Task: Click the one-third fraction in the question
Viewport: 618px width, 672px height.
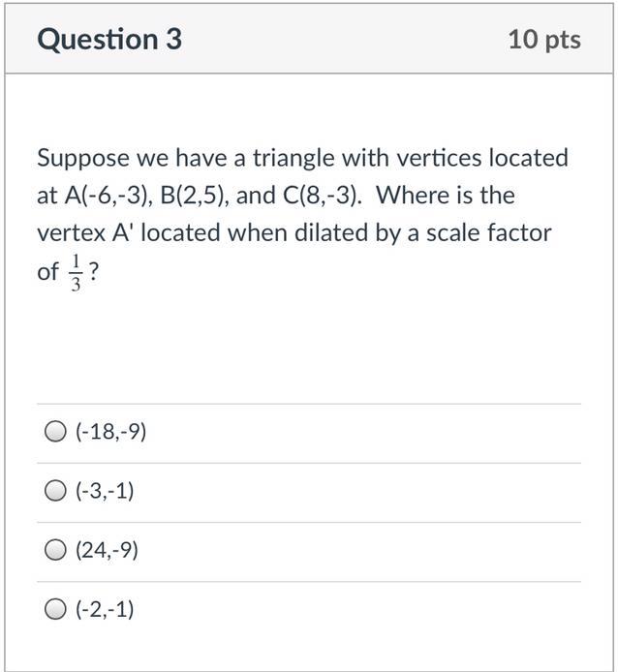Action: pyautogui.click(x=75, y=272)
